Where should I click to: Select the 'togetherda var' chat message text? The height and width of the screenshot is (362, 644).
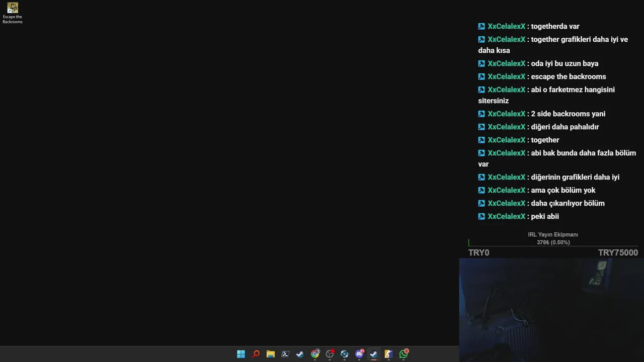(x=555, y=26)
